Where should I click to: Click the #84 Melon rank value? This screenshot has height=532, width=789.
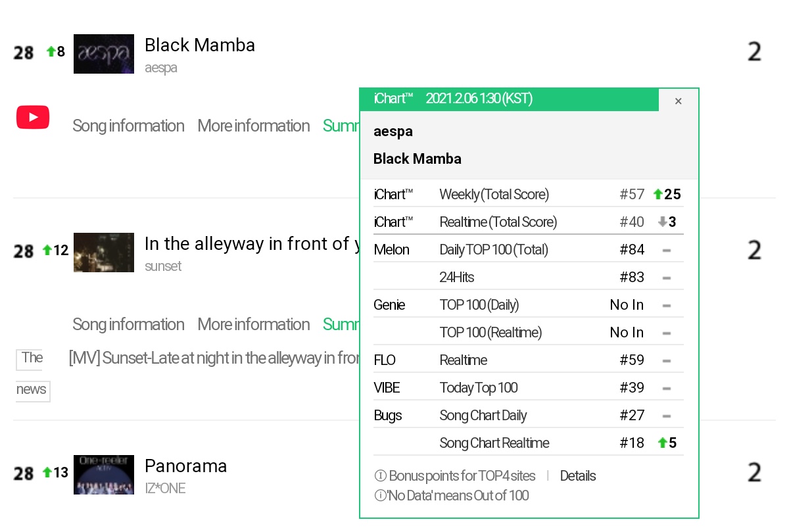[x=632, y=250]
